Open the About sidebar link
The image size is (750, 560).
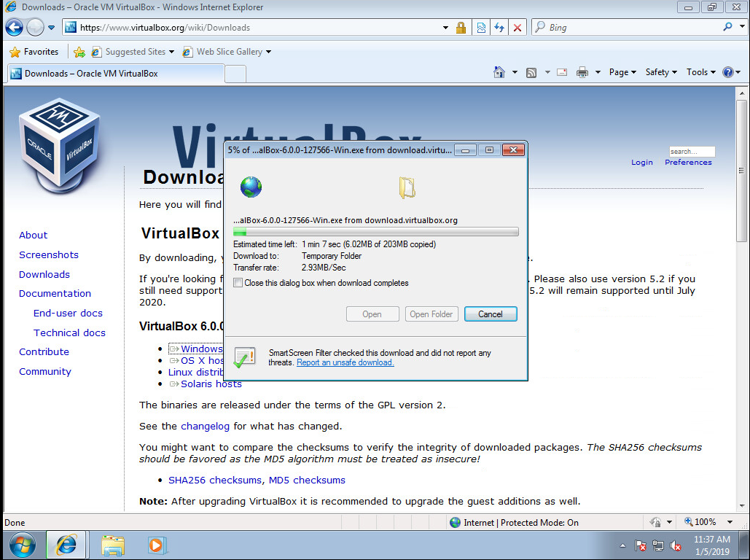tap(33, 235)
